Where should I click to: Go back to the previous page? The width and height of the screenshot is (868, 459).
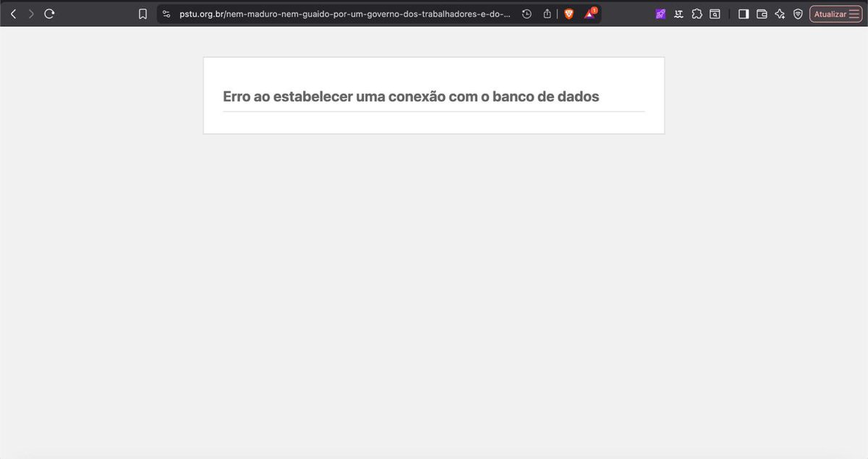tap(13, 14)
